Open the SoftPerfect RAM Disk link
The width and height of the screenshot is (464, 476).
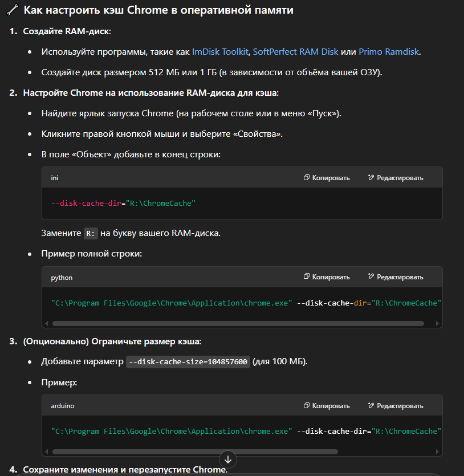(x=295, y=52)
